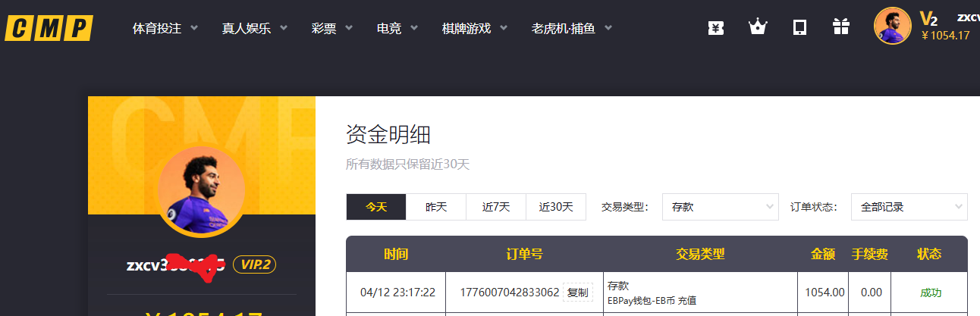Open the mobile app tablet icon
The width and height of the screenshot is (980, 316).
click(x=799, y=28)
